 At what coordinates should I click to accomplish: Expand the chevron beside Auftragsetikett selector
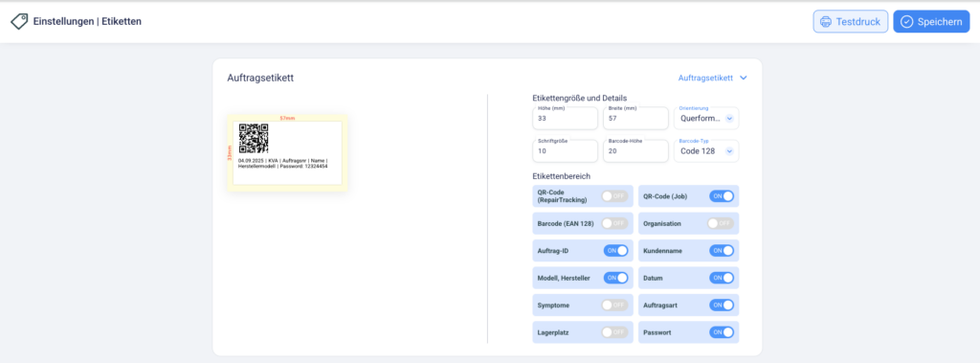[x=743, y=79]
